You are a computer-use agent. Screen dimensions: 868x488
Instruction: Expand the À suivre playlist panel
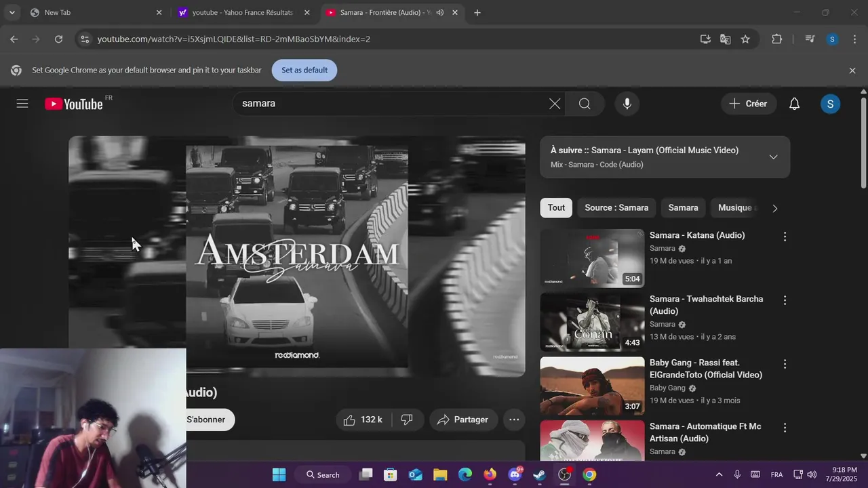tap(773, 157)
